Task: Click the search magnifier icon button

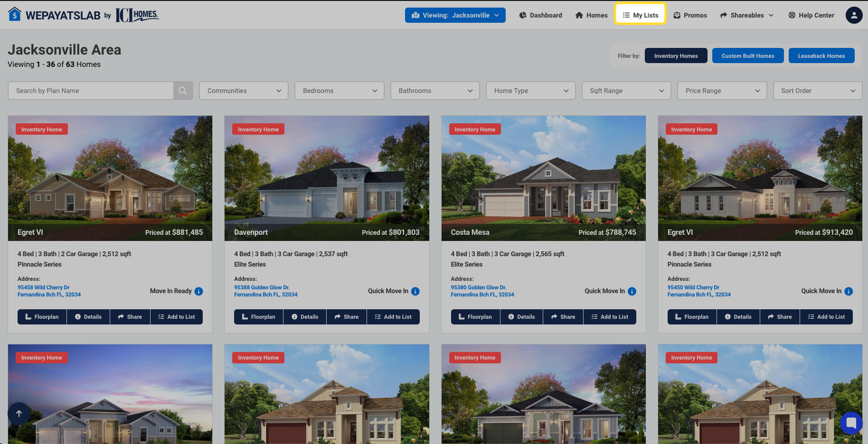Action: 183,91
